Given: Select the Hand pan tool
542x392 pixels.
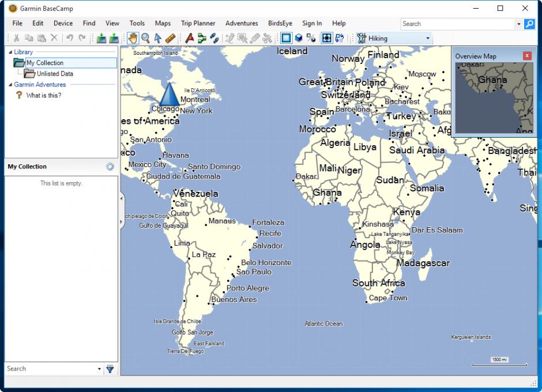Looking at the screenshot, I should [x=133, y=38].
